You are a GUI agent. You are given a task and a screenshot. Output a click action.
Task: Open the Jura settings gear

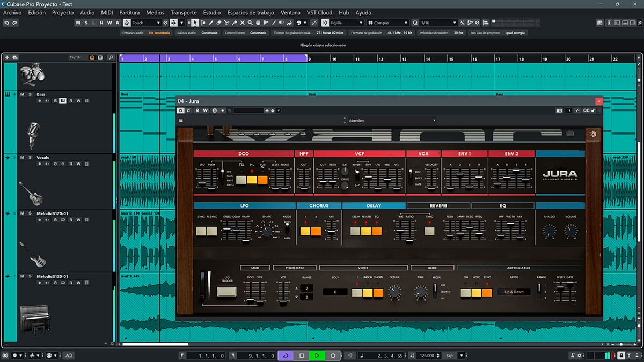click(x=594, y=134)
